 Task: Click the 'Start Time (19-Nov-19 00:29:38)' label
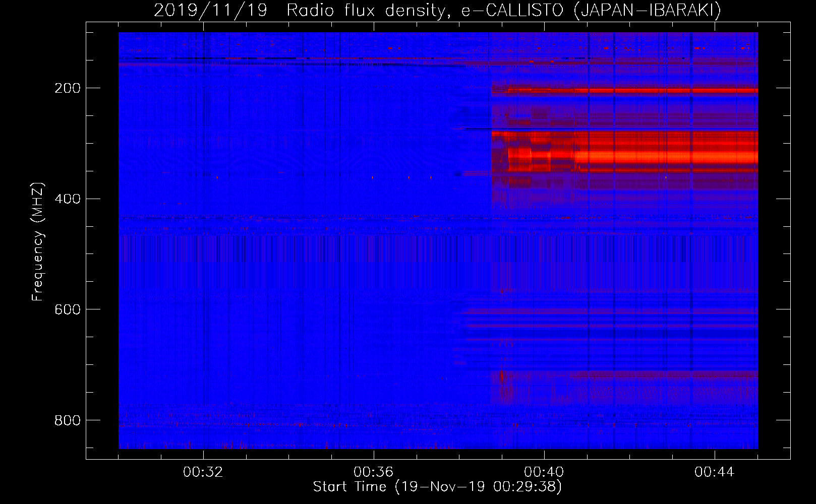point(437,487)
